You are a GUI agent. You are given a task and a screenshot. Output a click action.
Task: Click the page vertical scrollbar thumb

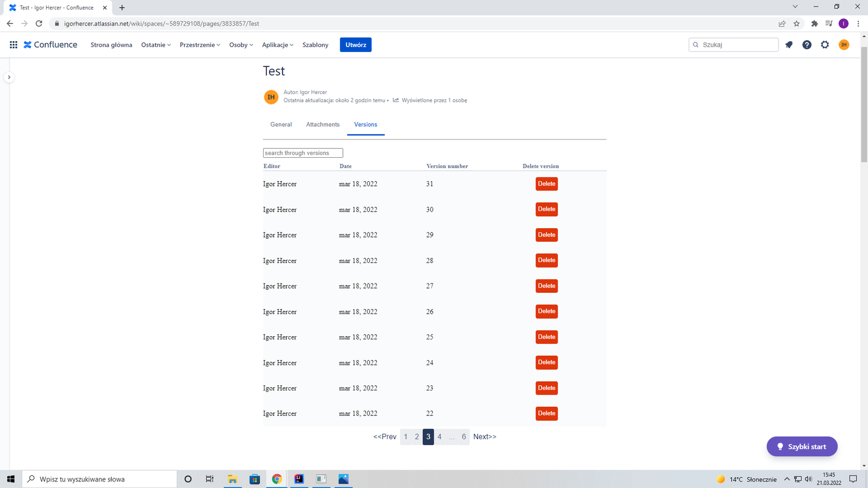(864, 106)
